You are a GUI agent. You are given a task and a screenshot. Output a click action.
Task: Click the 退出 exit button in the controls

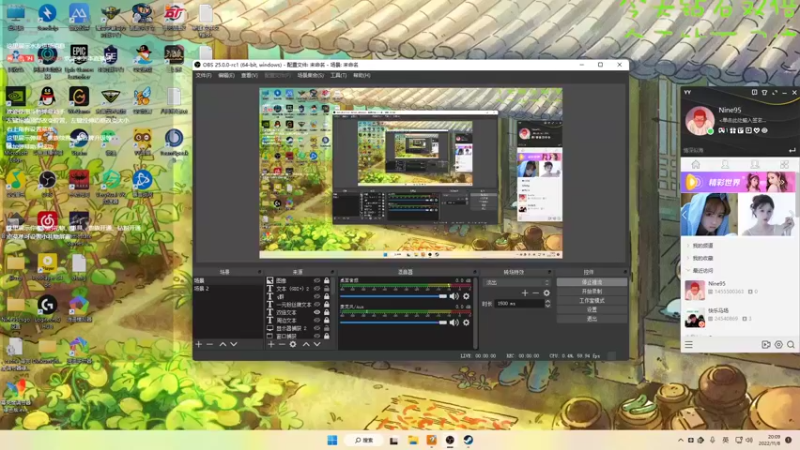click(x=592, y=319)
